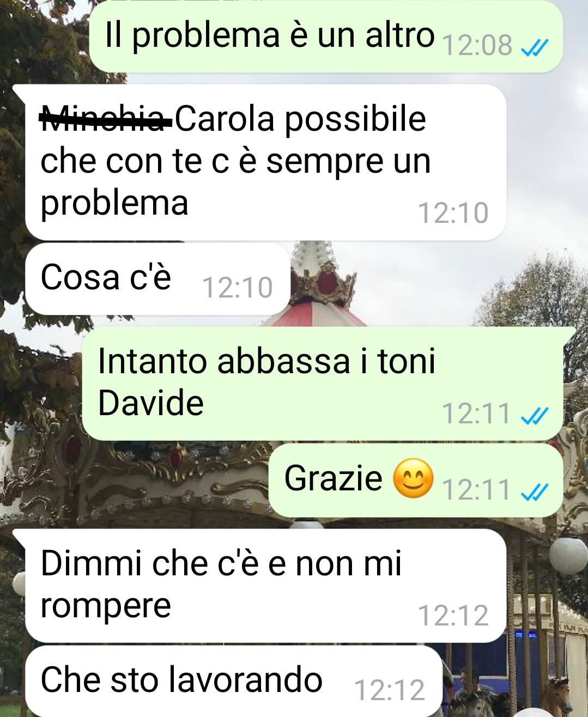The height and width of the screenshot is (717, 588).
Task: Tap the 12:12 timestamp next to 'rompere'
Action: (453, 616)
